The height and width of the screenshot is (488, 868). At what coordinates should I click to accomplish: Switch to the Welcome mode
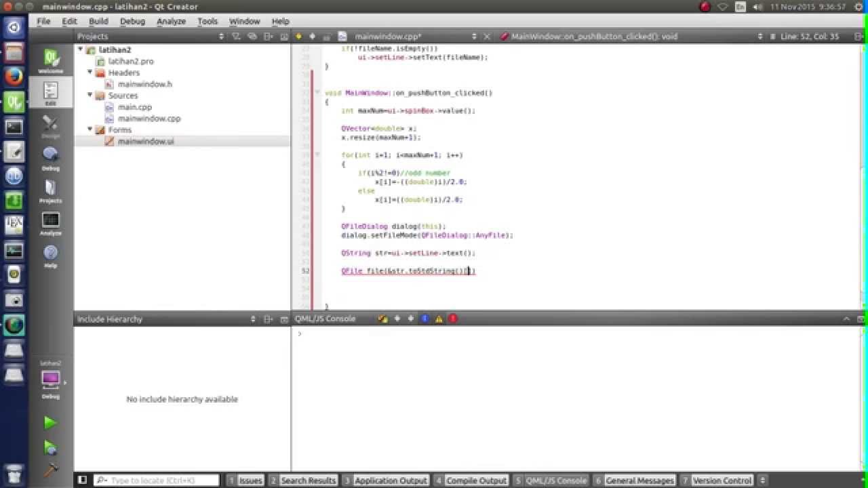tap(51, 60)
